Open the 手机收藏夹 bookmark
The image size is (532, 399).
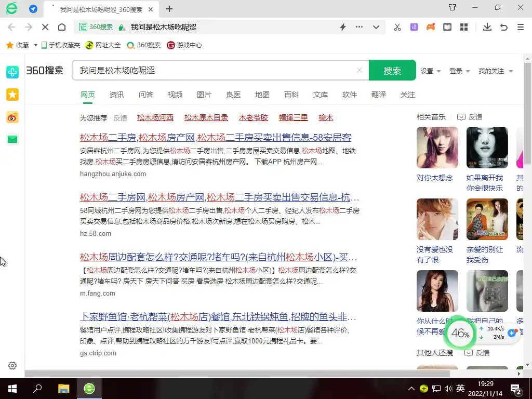coord(60,45)
